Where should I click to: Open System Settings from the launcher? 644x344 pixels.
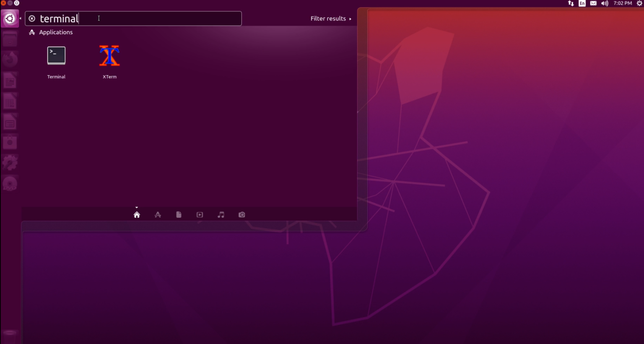pyautogui.click(x=10, y=162)
